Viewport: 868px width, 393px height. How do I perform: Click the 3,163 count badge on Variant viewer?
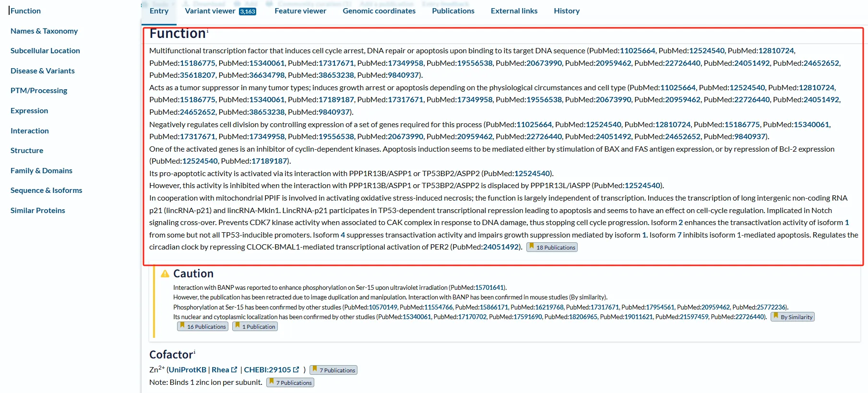pyautogui.click(x=248, y=12)
